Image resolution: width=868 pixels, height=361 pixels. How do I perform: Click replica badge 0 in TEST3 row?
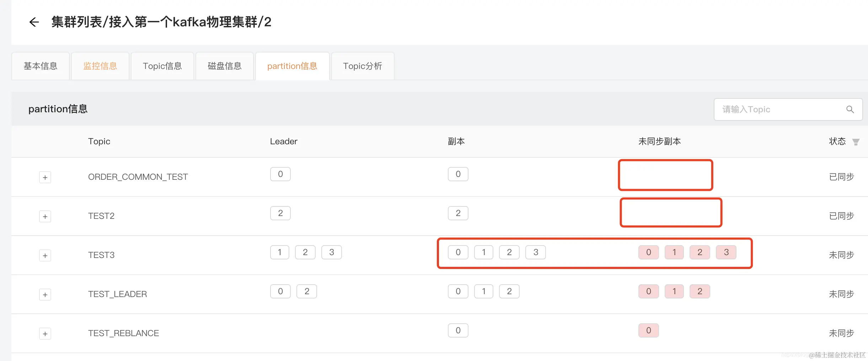coord(458,252)
